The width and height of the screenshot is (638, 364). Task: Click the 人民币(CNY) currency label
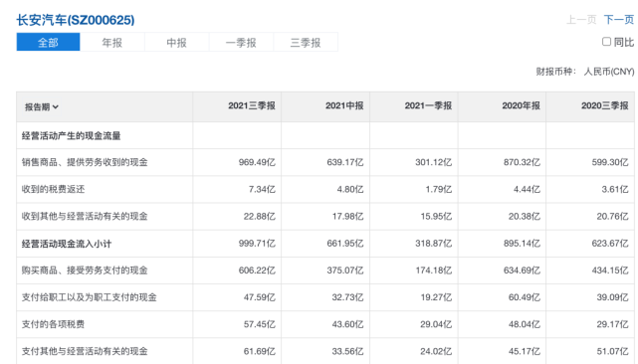click(x=609, y=72)
